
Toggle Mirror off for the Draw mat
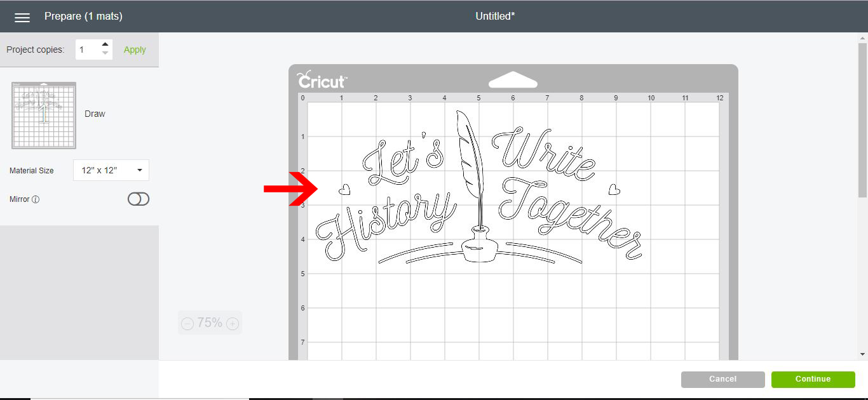pyautogui.click(x=138, y=199)
